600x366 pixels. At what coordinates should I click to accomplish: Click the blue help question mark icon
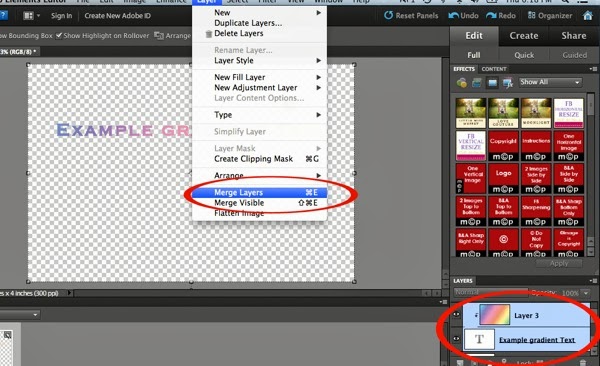[3, 16]
